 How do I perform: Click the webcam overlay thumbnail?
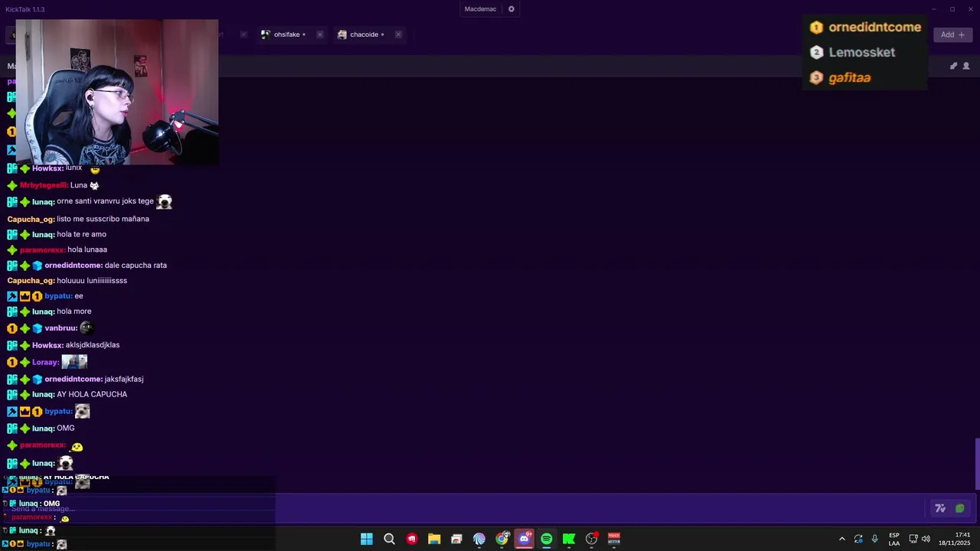pyautogui.click(x=117, y=92)
